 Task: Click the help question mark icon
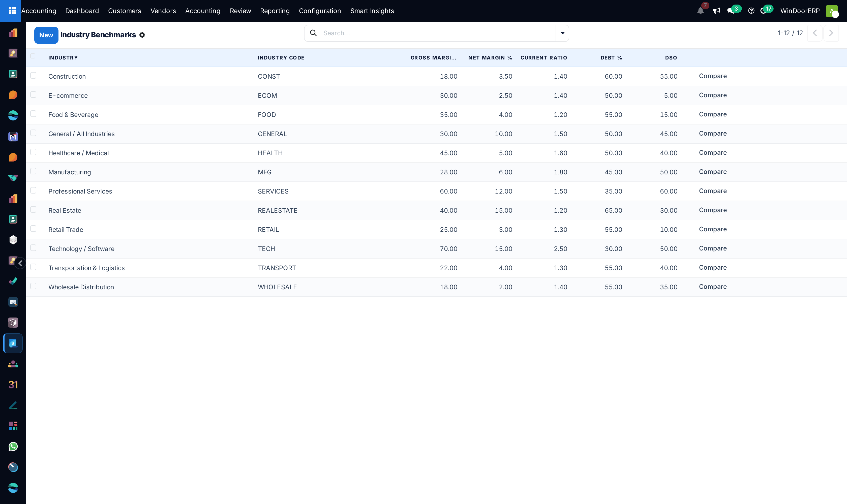pyautogui.click(x=751, y=11)
